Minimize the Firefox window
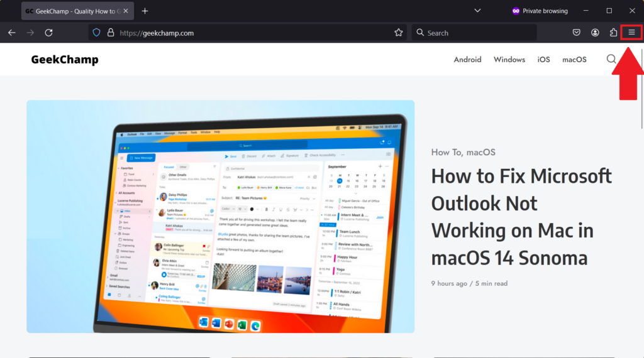This screenshot has width=644, height=358. click(x=586, y=11)
